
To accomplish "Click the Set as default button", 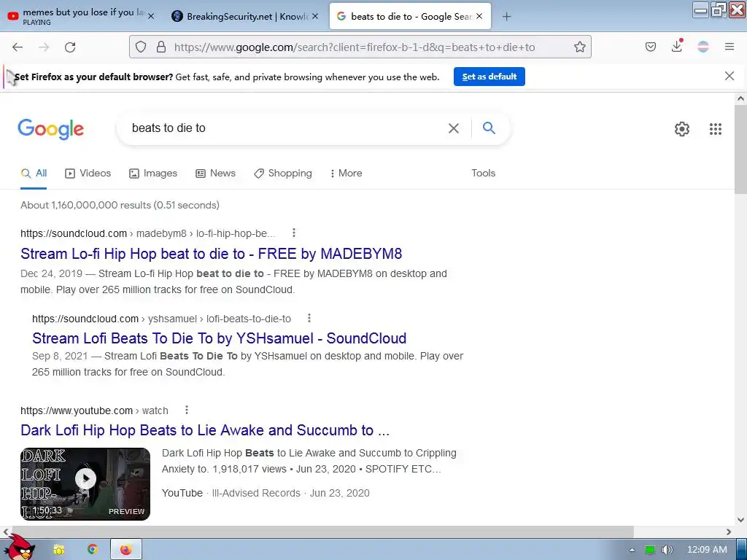I will coord(489,77).
